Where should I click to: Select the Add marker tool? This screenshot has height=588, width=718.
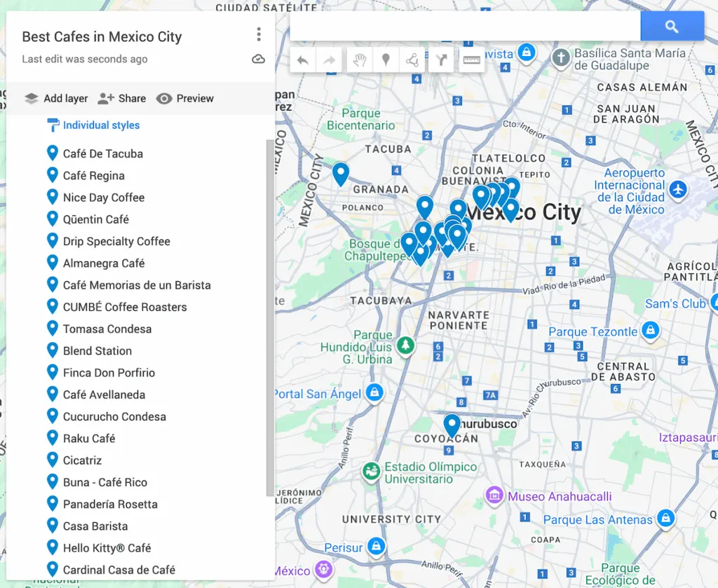[x=386, y=60]
